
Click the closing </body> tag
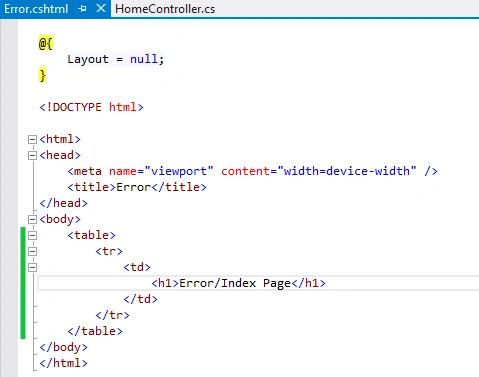click(x=63, y=347)
